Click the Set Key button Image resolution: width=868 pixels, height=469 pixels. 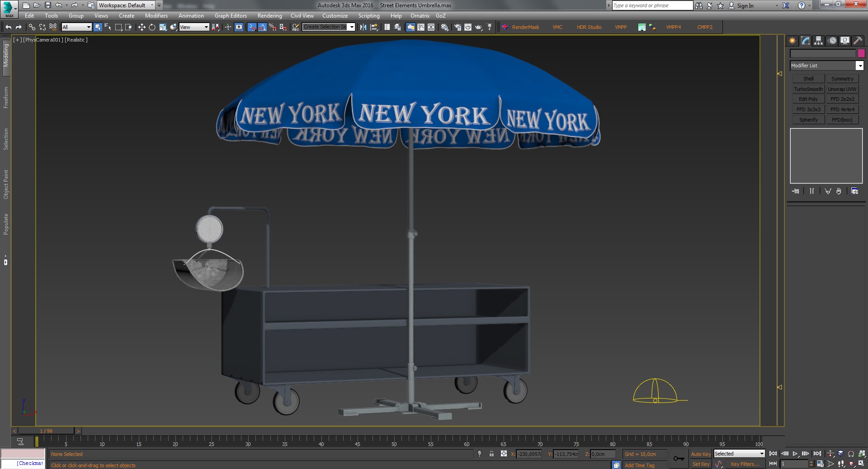coord(701,464)
